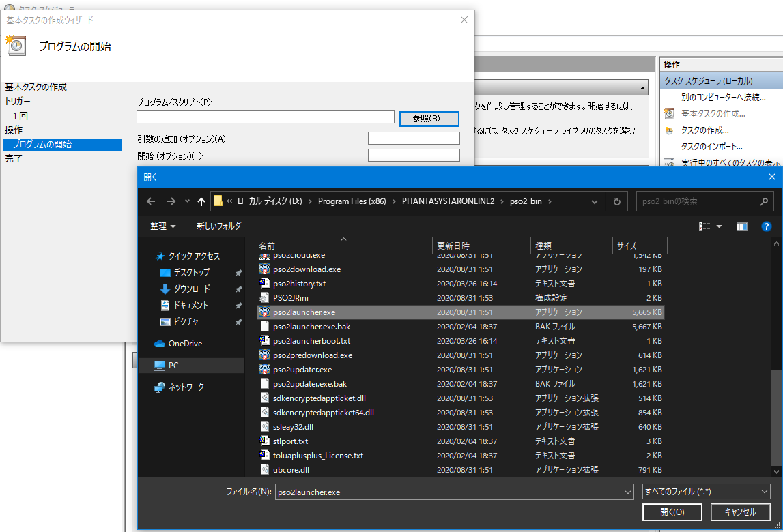The width and height of the screenshot is (783, 532).
Task: Select PSO2JP.ini file icon
Action: tap(265, 298)
